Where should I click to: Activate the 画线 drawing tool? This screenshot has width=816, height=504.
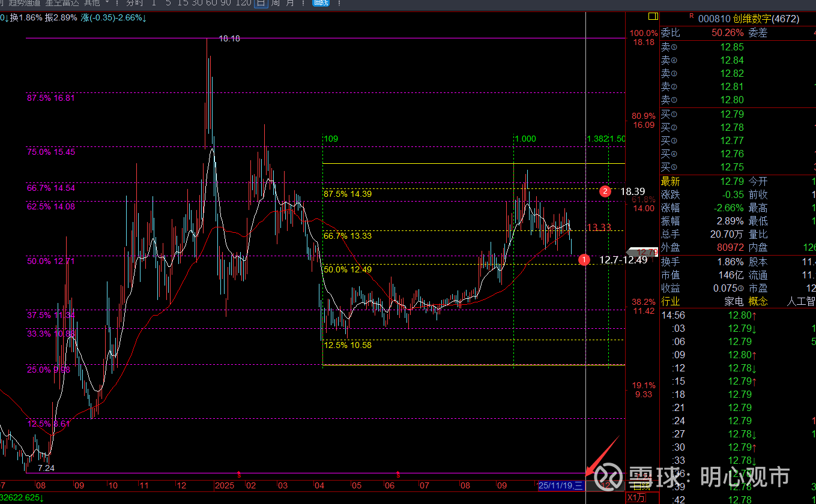pos(321,3)
